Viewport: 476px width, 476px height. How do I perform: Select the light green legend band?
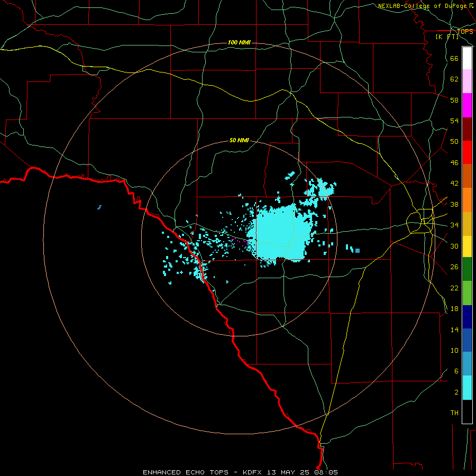coord(467,293)
